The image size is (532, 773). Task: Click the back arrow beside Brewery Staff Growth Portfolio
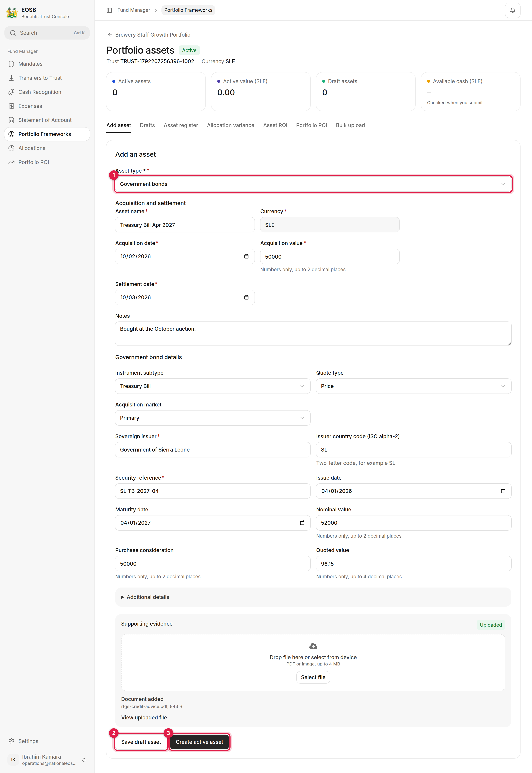[x=110, y=35]
